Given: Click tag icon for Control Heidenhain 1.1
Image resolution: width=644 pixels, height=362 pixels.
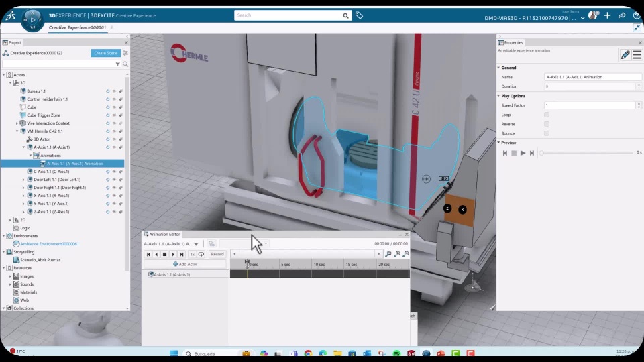Looking at the screenshot, I should tap(121, 99).
